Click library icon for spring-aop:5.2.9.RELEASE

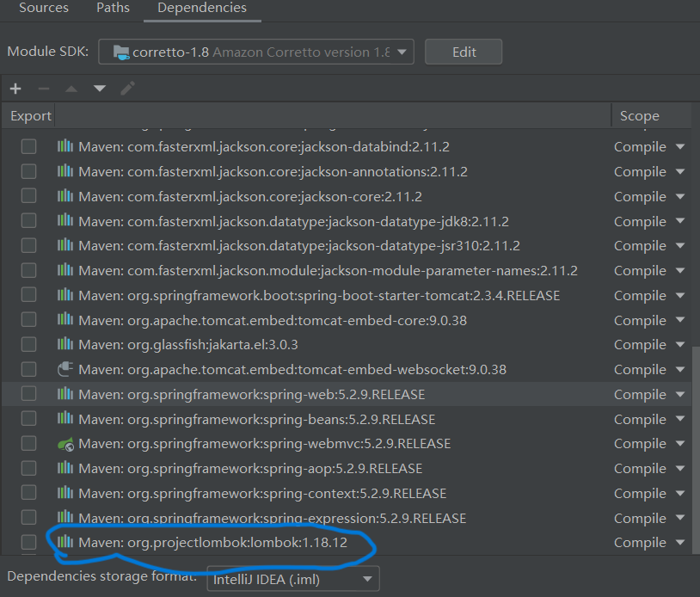65,468
